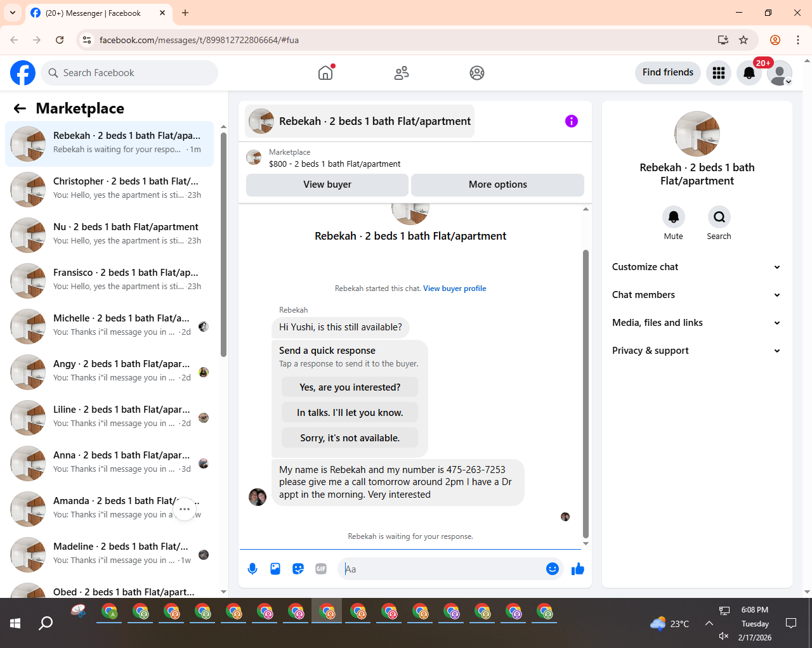Open Anna's apartment conversation
This screenshot has width=812, height=648.
click(x=109, y=463)
